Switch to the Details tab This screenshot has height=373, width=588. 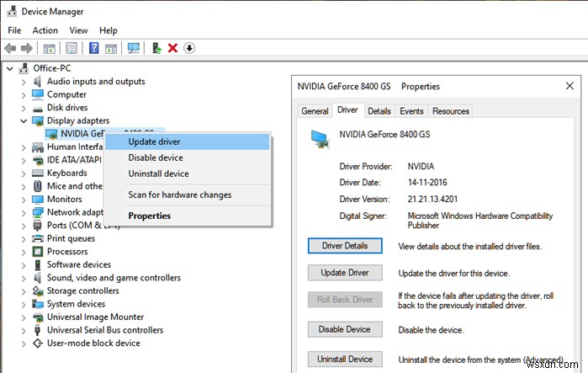[x=379, y=111]
